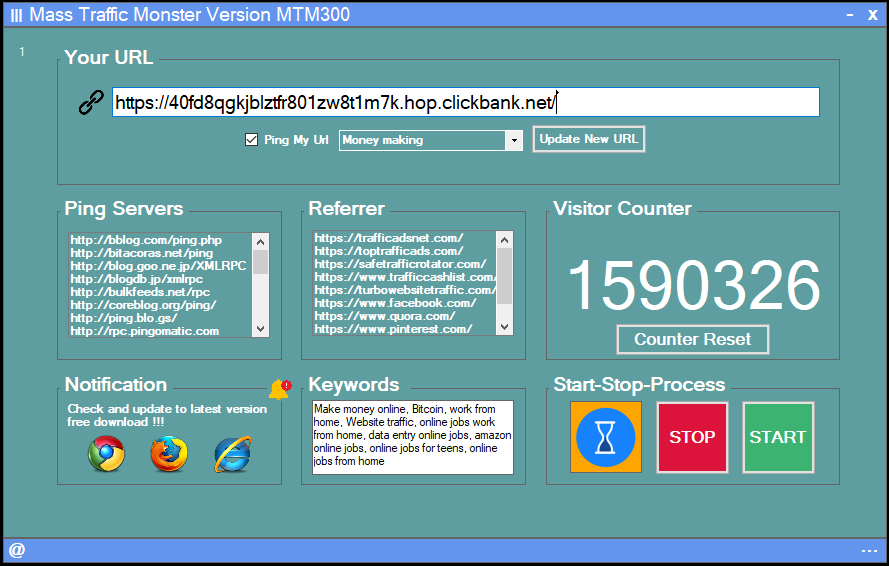Click the "Check and update to latest version" text
The height and width of the screenshot is (566, 889).
pos(167,409)
